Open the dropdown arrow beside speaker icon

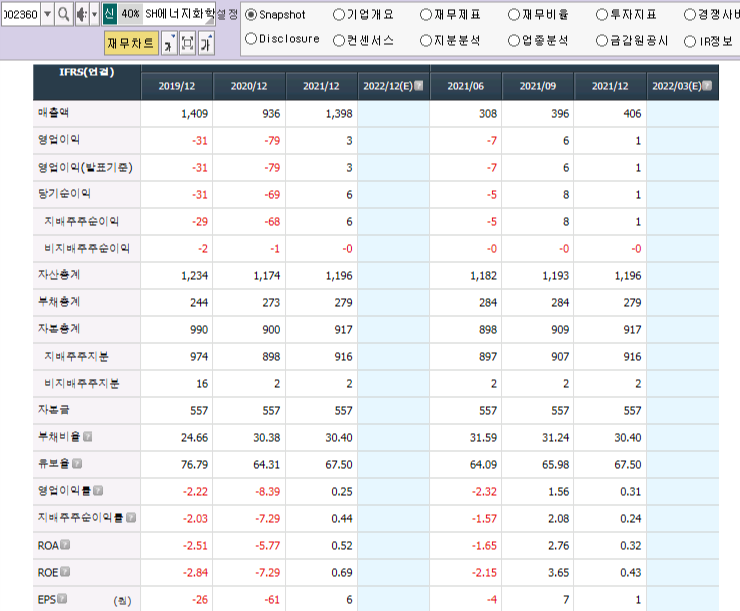coord(94,15)
